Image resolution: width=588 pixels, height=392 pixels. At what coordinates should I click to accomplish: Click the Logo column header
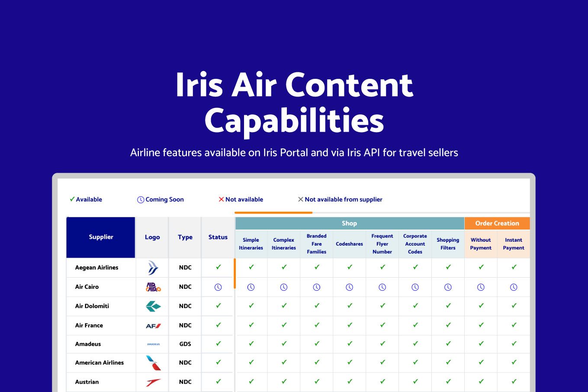click(x=152, y=237)
